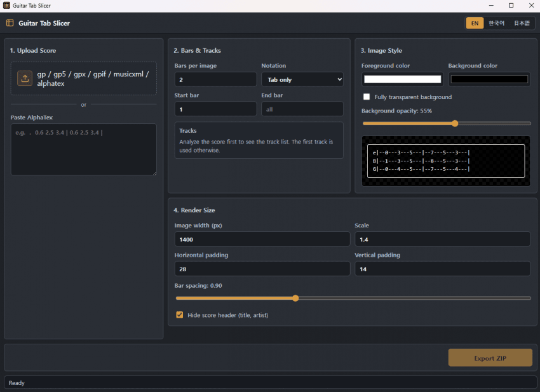Maximize the Guitar Tab Slicer window

tap(511, 6)
